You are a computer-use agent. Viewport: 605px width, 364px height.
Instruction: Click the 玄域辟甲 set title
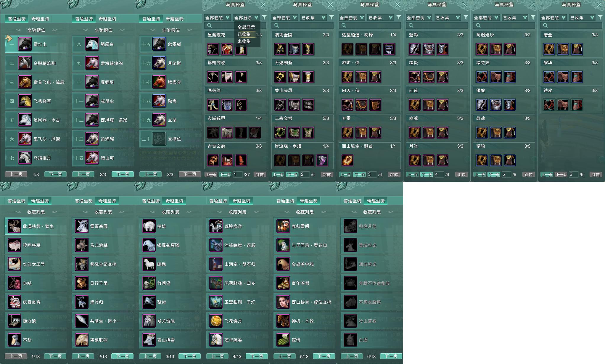point(216,118)
